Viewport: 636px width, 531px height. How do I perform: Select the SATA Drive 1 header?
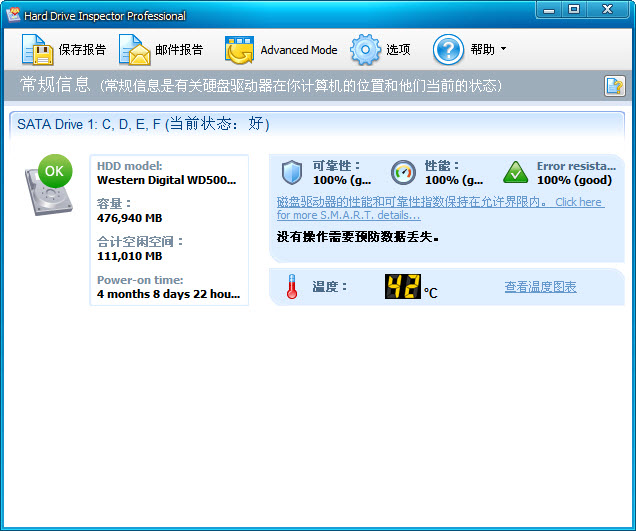143,124
